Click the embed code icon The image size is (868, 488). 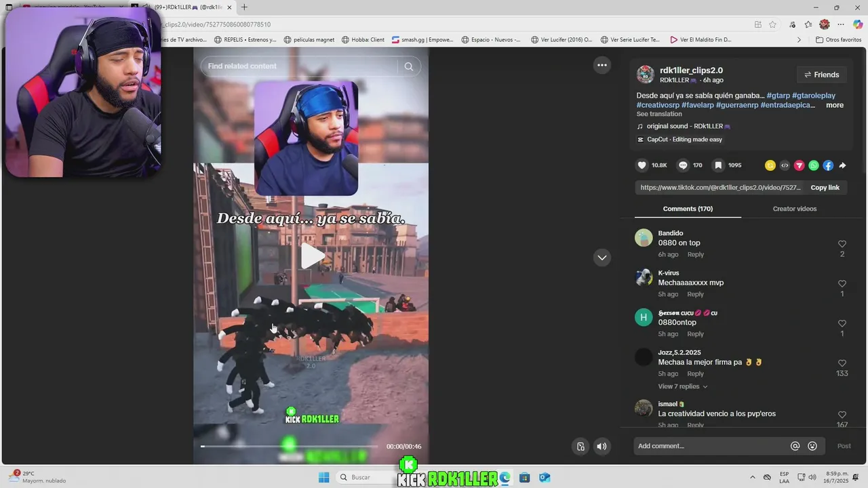click(x=785, y=165)
